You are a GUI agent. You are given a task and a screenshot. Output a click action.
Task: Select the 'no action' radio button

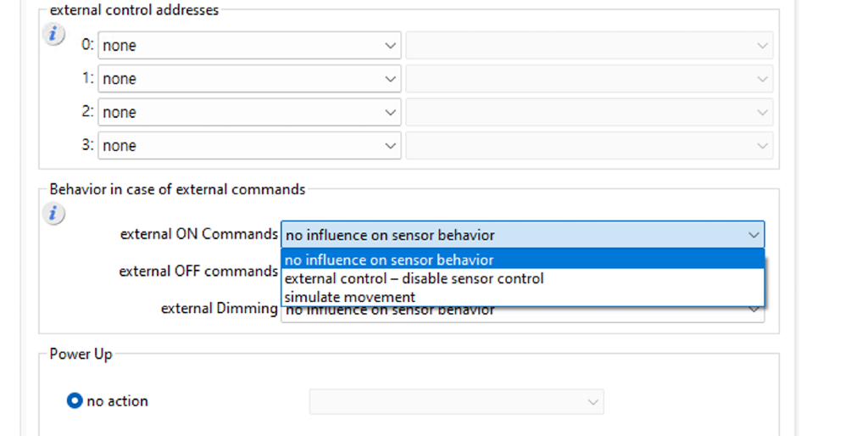click(x=75, y=401)
